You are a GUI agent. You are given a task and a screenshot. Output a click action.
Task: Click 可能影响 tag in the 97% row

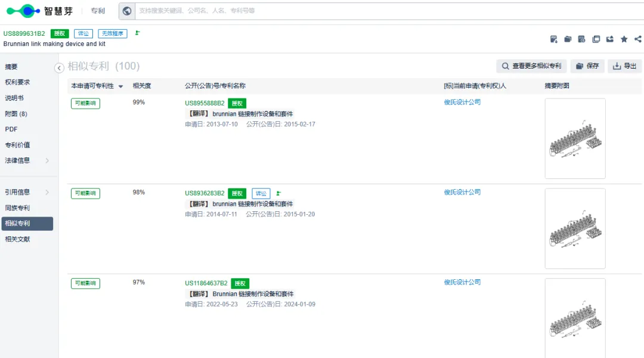click(x=85, y=283)
